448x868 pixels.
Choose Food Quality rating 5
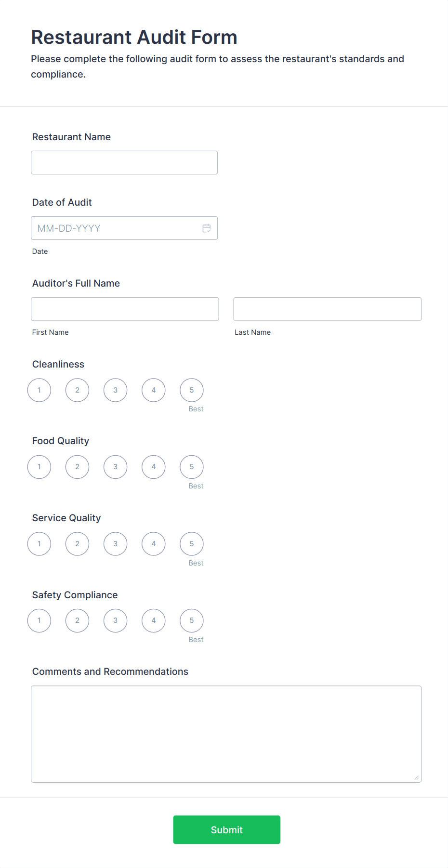click(192, 467)
